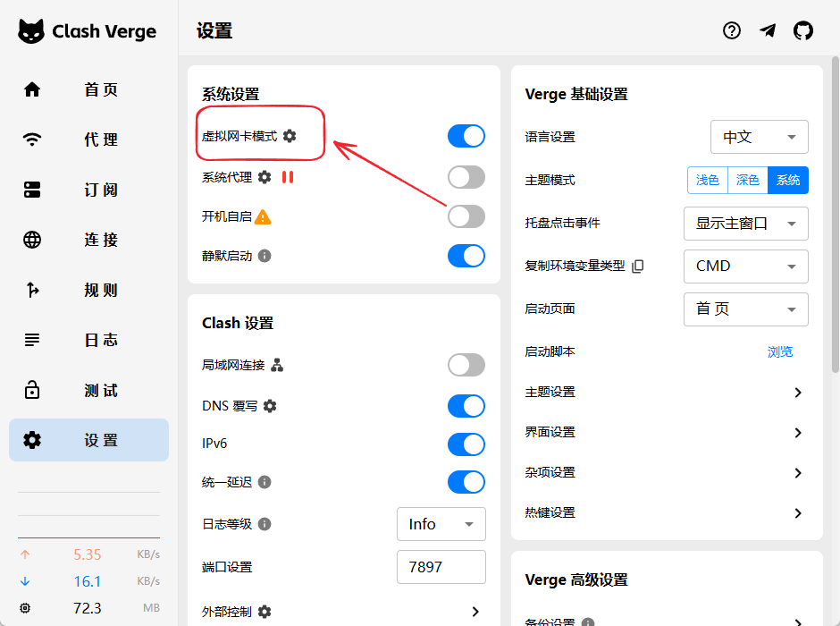
Task: Disable the IPv6 toggle
Action: click(x=466, y=444)
